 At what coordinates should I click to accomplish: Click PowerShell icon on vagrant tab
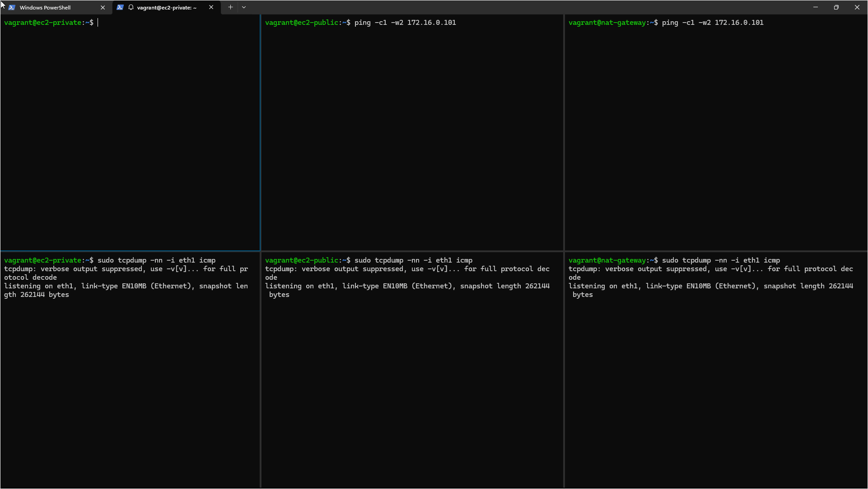coord(120,7)
